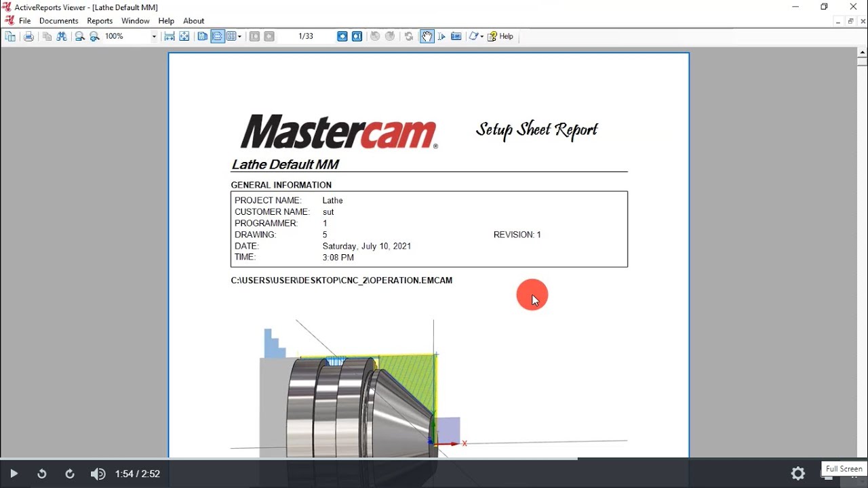Click the '3:08 PM' time value
The image size is (868, 488).
tap(338, 258)
